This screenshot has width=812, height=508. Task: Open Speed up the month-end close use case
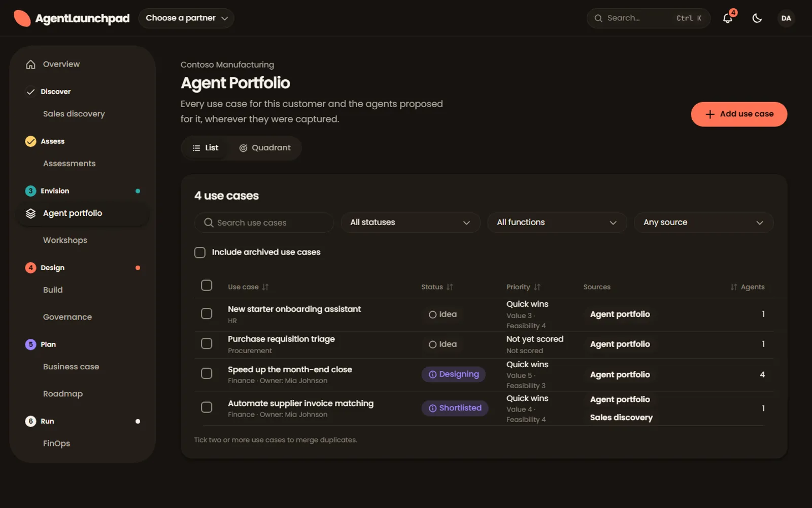pyautogui.click(x=290, y=369)
